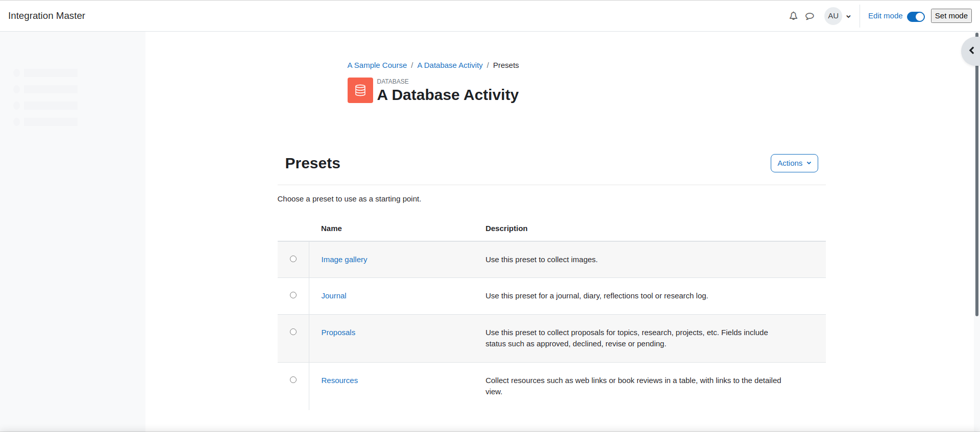Expand the user menu chevron

point(848,16)
